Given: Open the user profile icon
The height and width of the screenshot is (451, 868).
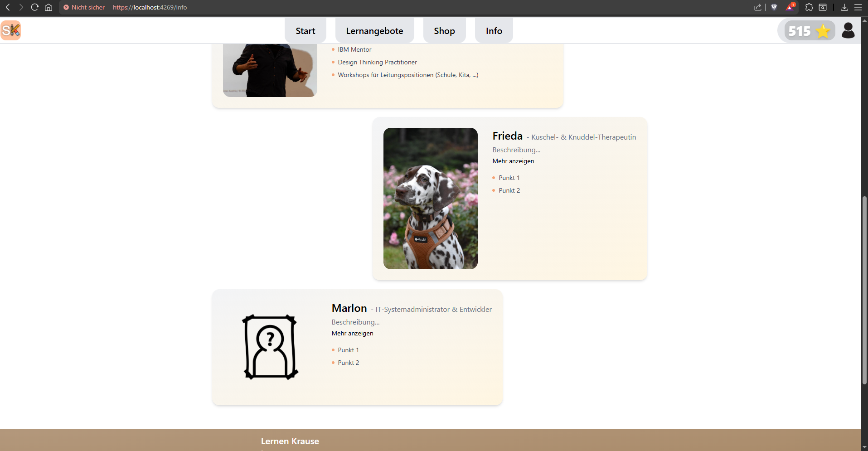Looking at the screenshot, I should point(848,31).
